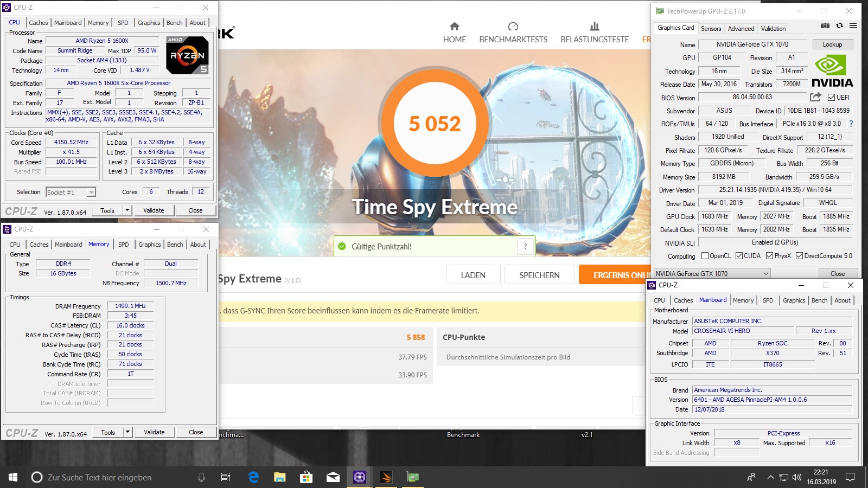
Task: Open the Mail app from the taskbar
Action: pyautogui.click(x=333, y=477)
